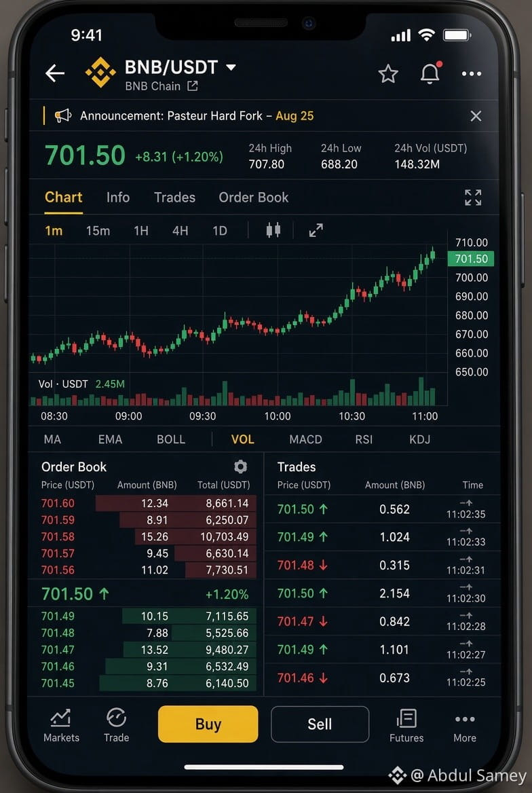Tap the yellow Buy button

(x=208, y=724)
